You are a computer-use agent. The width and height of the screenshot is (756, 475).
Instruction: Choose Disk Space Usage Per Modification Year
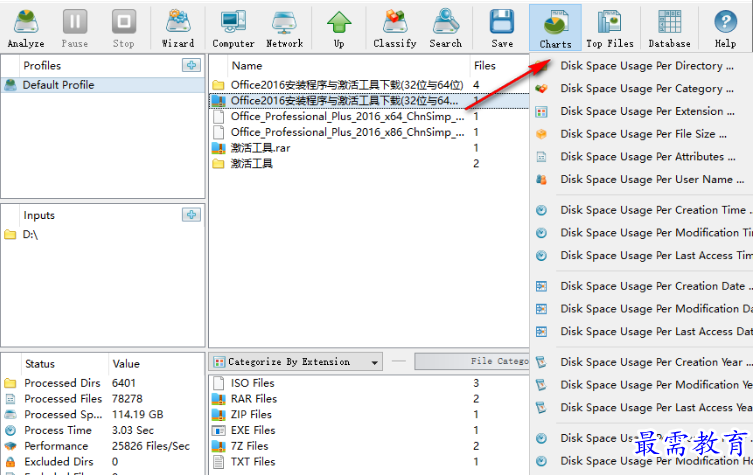tap(642, 385)
